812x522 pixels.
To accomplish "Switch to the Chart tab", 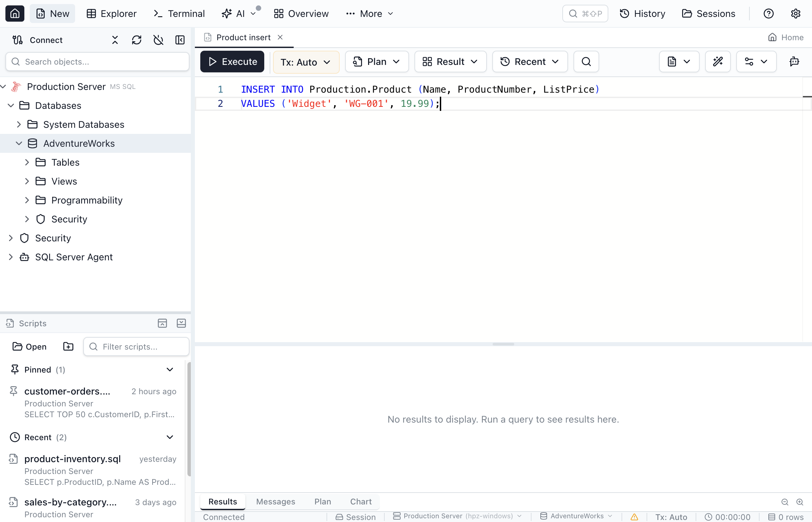I will 361,502.
